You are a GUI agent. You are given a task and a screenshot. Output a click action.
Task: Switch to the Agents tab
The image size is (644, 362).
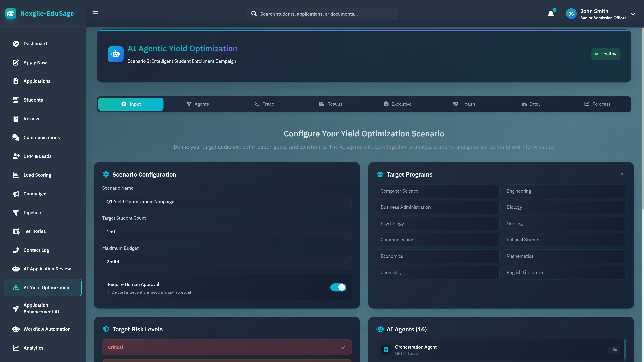(x=198, y=104)
